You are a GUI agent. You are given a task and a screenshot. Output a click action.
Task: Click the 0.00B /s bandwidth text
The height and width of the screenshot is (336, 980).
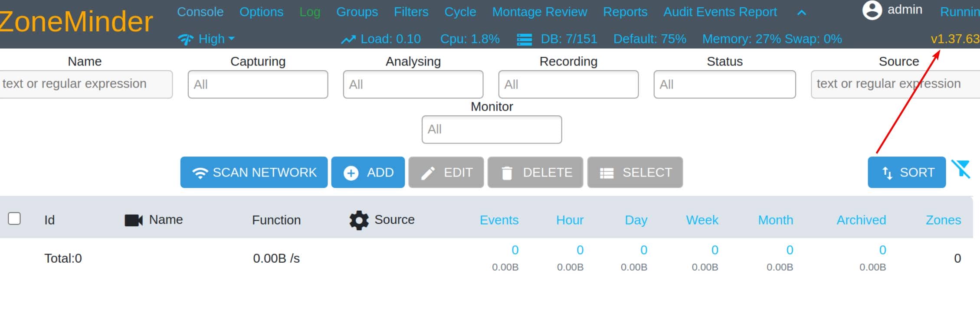coord(276,258)
